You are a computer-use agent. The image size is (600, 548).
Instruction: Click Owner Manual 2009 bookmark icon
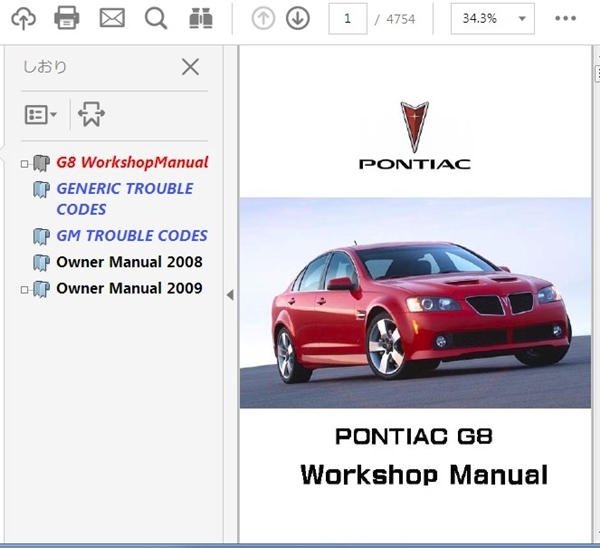click(41, 289)
